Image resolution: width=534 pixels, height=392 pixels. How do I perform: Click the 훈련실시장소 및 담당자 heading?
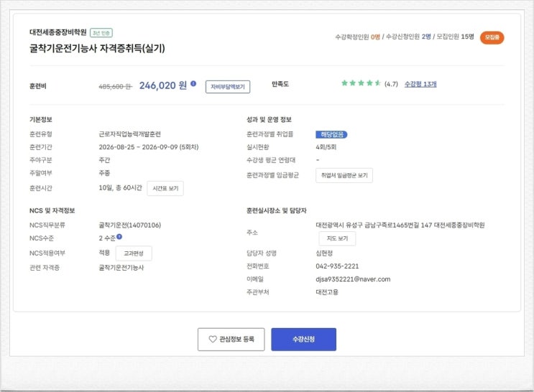[277, 210]
